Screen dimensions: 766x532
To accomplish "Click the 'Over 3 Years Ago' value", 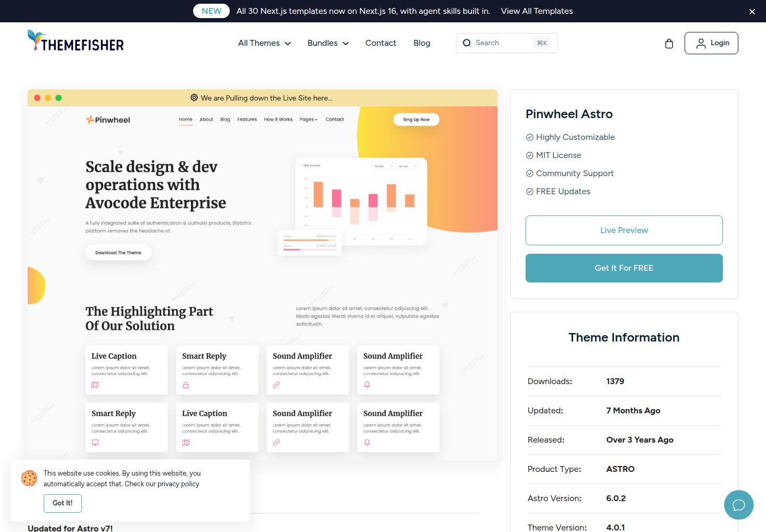I will click(640, 440).
